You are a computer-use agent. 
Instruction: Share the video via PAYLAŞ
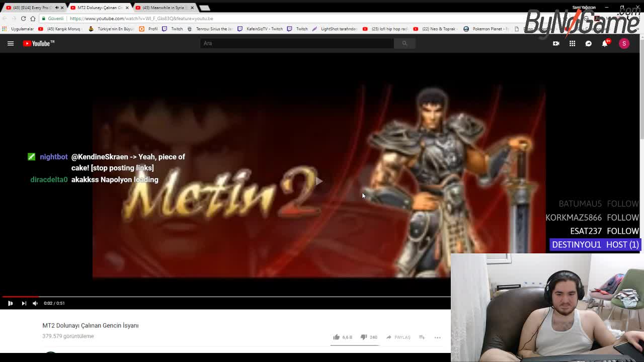coord(398,337)
